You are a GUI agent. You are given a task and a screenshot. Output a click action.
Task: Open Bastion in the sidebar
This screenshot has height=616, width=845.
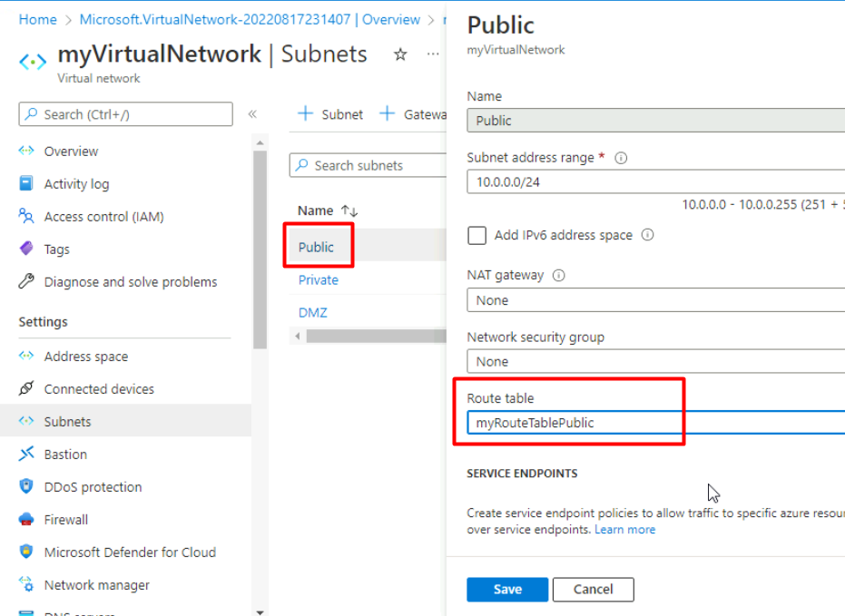click(65, 455)
